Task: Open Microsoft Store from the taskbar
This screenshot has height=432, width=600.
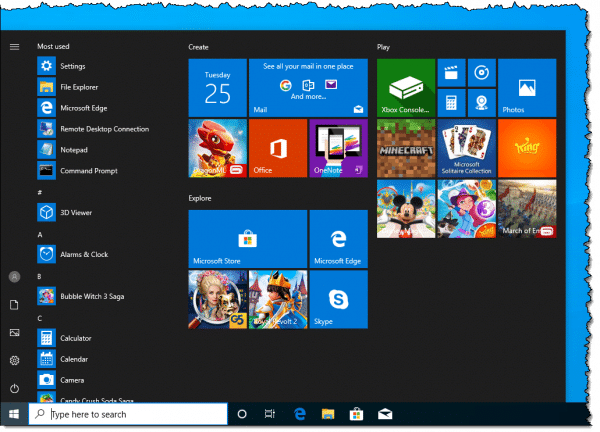Action: click(x=356, y=414)
